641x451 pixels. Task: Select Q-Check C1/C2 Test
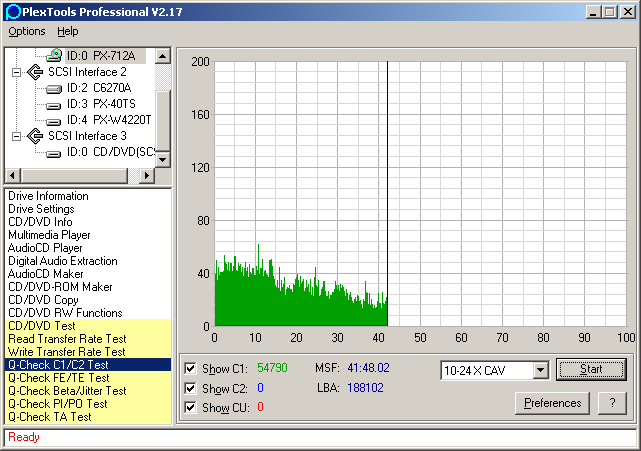click(88, 365)
